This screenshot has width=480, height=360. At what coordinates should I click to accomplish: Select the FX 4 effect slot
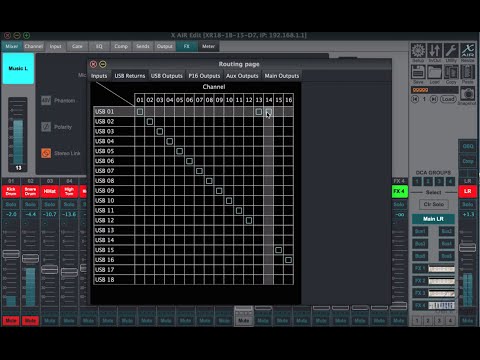[434, 305]
